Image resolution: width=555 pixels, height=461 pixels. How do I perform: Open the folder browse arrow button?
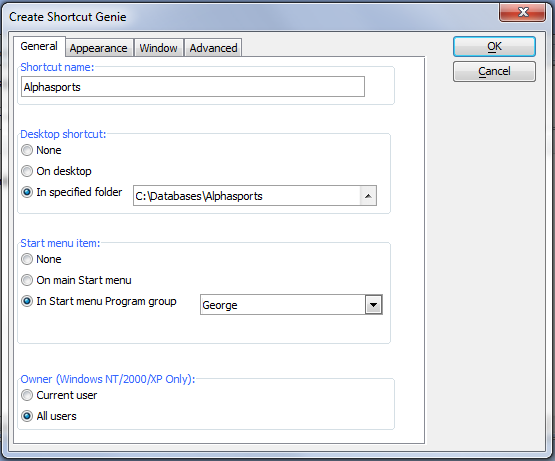click(368, 195)
